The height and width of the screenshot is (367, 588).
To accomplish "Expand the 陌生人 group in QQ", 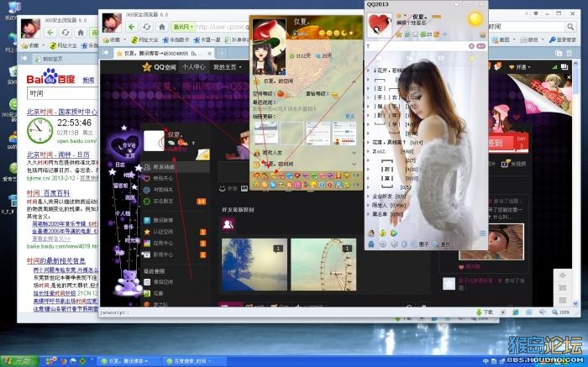I will (x=386, y=206).
